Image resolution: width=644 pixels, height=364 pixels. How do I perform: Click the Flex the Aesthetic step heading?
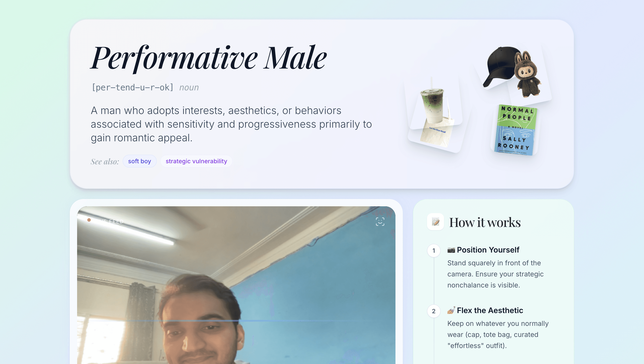click(x=490, y=310)
